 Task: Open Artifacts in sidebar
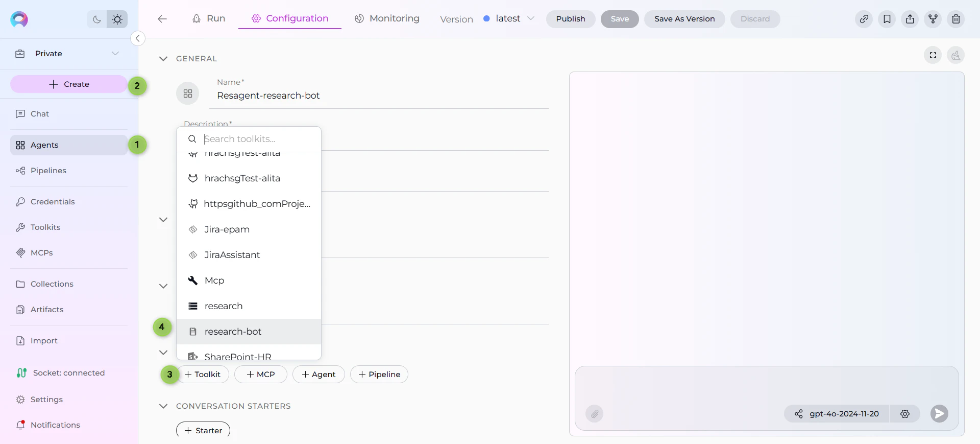pos(69,310)
